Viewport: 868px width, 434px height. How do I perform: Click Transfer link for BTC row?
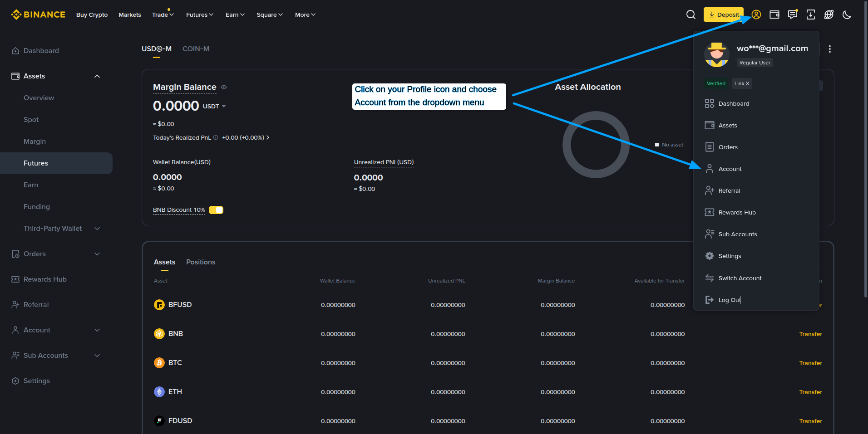pyautogui.click(x=811, y=363)
